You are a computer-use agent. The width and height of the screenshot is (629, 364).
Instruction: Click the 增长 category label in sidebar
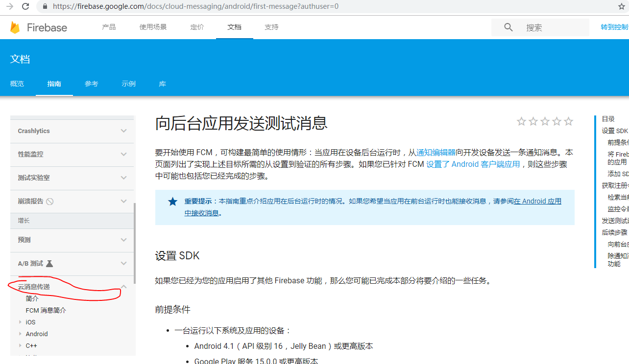tap(24, 221)
